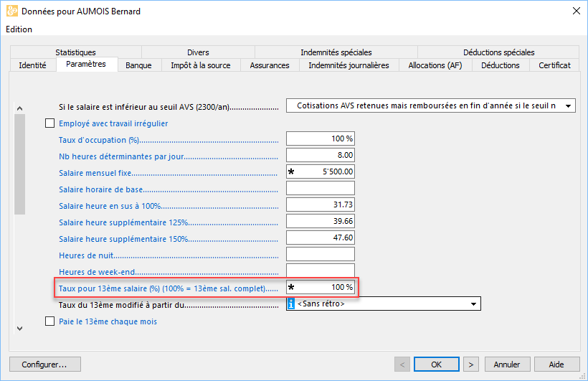The width and height of the screenshot is (588, 381).
Task: Confirm with the OK button
Action: (436, 364)
